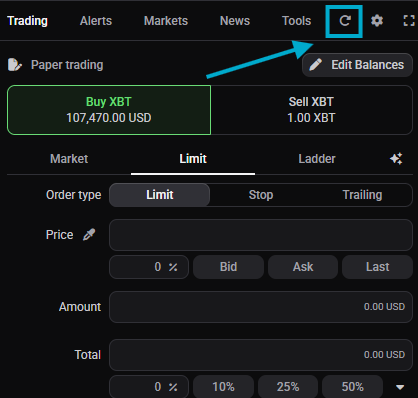
Task: Choose Stop order type
Action: pyautogui.click(x=261, y=195)
